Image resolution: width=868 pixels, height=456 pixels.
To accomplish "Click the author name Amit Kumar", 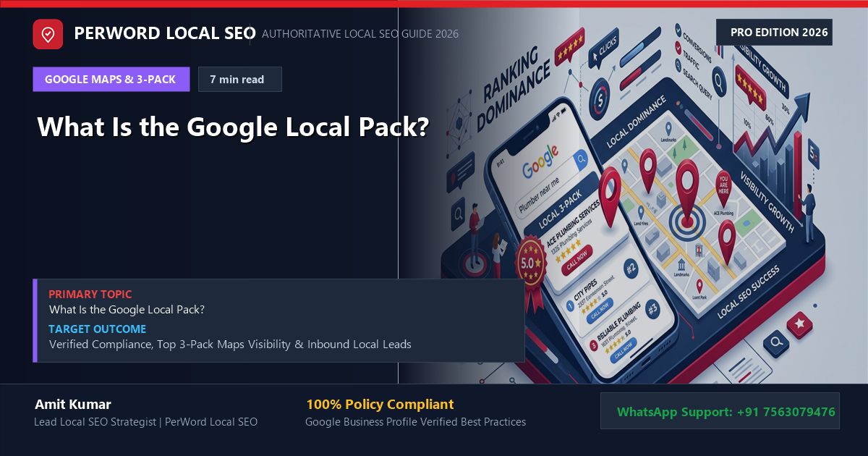I will 73,405.
